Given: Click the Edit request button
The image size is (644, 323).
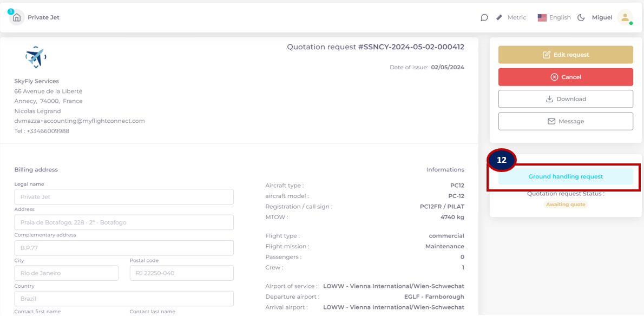Looking at the screenshot, I should click(566, 55).
